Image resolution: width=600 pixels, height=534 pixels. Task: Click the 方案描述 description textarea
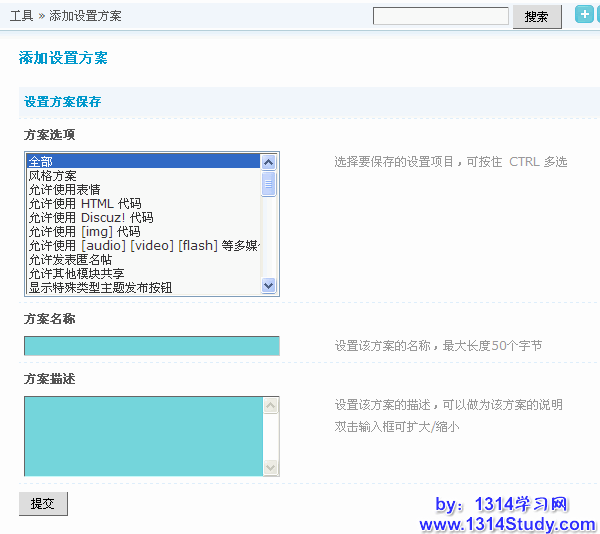click(143, 436)
